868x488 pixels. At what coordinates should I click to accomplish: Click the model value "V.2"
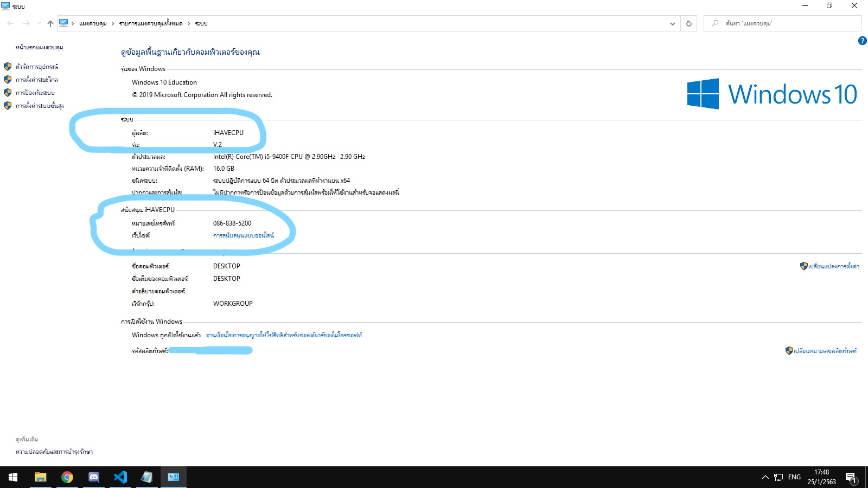[x=218, y=145]
